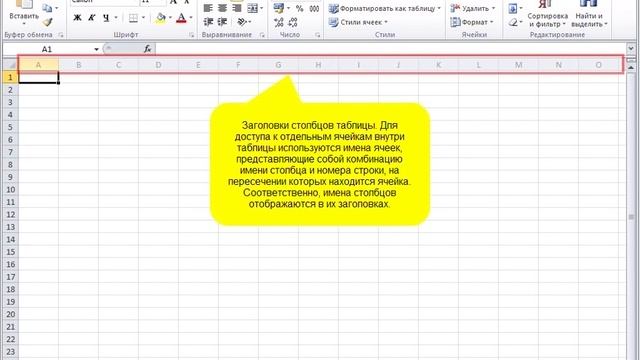This screenshot has height=360, width=640.
Task: Open Число dialog launcher
Action: tap(318, 35)
